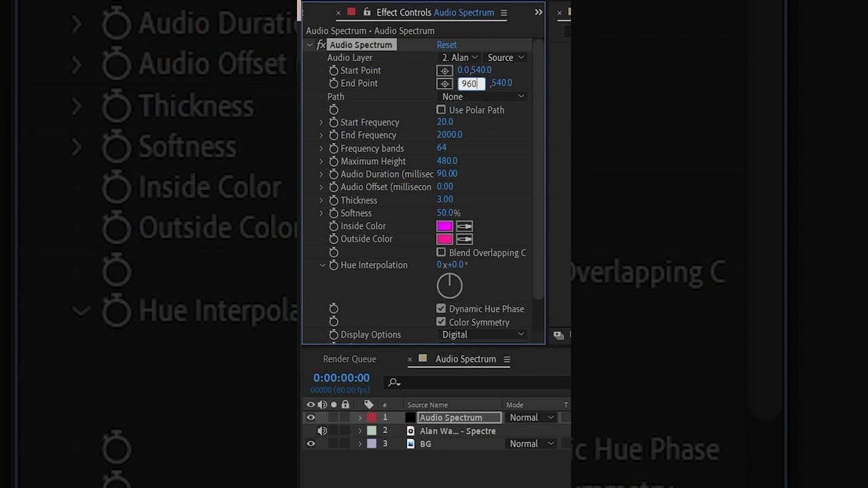
Task: Click the Start Point crosshair picker
Action: (x=445, y=70)
